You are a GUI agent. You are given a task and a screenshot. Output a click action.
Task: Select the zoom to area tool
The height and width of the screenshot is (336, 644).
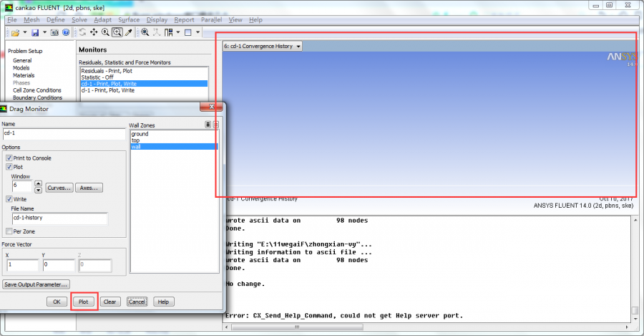[x=117, y=32]
